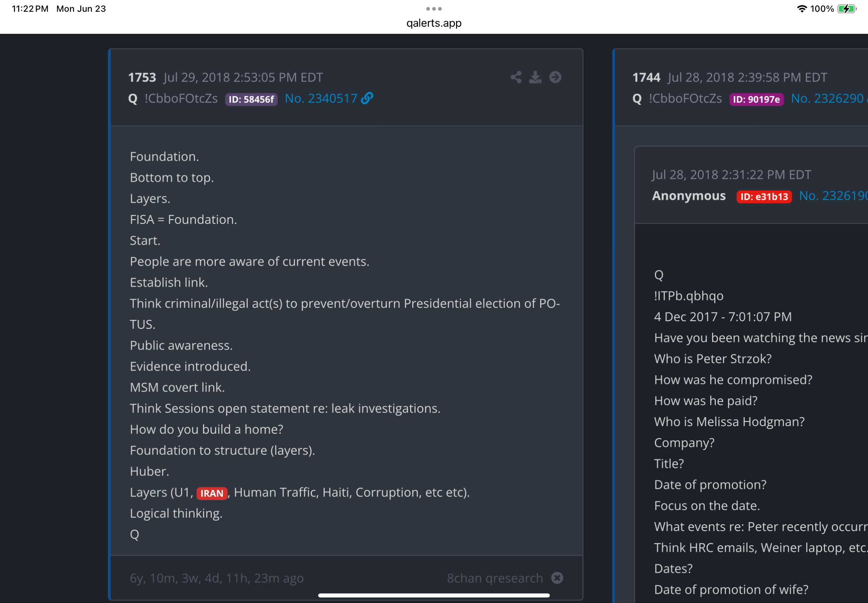Select the ID: 58456f badge
The height and width of the screenshot is (603, 868).
(x=251, y=99)
